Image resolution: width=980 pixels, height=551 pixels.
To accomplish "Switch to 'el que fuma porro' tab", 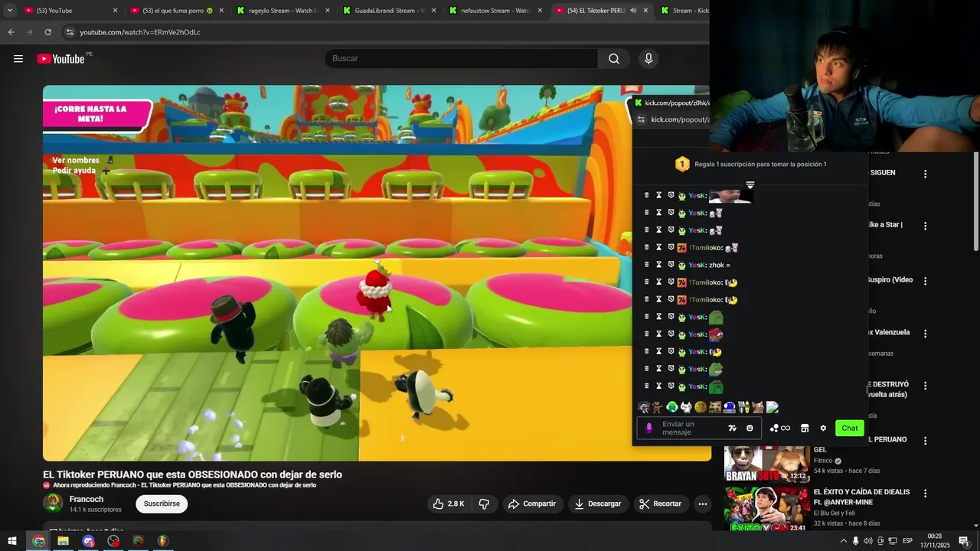I will click(178, 11).
